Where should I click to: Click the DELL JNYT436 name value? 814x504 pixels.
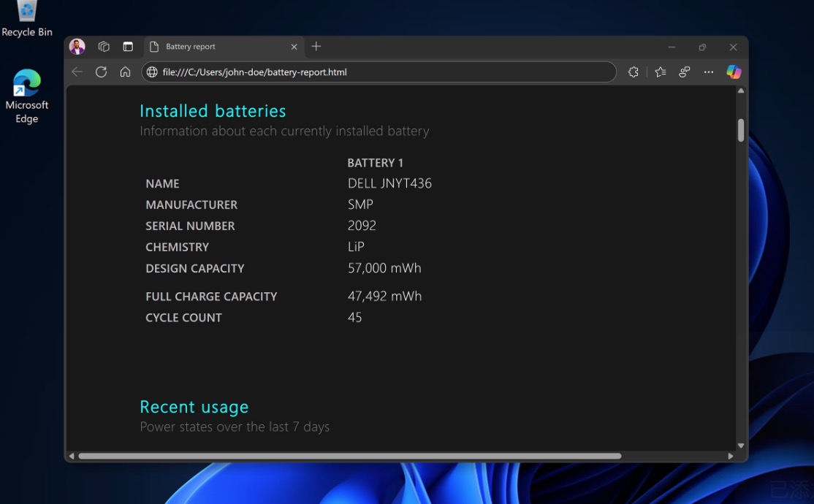click(390, 183)
